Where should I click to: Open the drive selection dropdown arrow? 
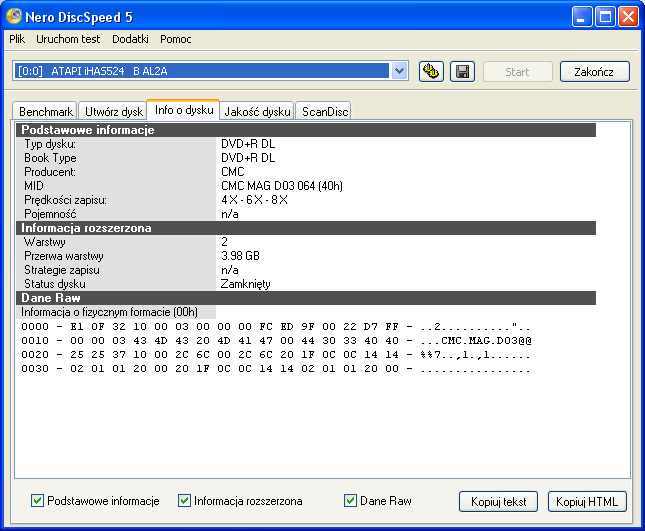(399, 71)
